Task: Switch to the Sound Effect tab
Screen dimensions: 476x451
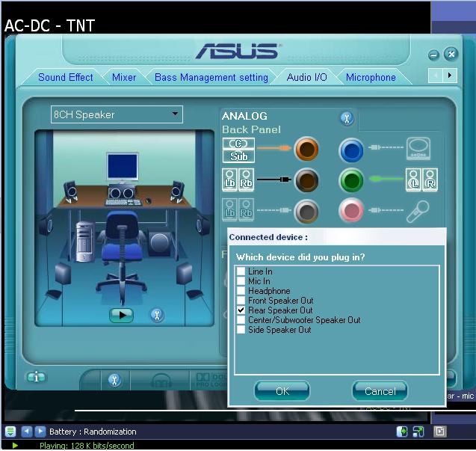Action: [66, 77]
